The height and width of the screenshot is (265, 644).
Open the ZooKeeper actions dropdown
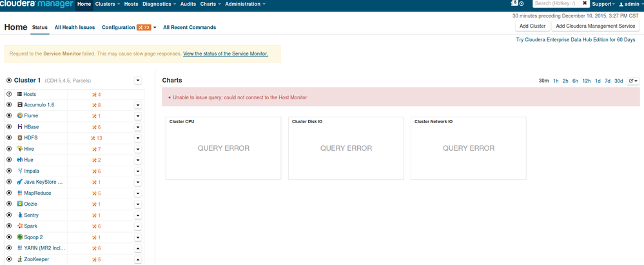[138, 260]
